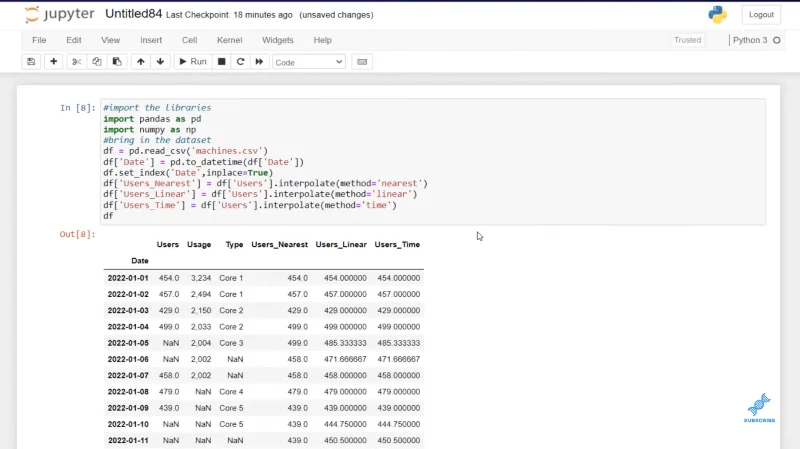800x449 pixels.
Task: Rename the notebook title Untitled84
Action: [134, 14]
